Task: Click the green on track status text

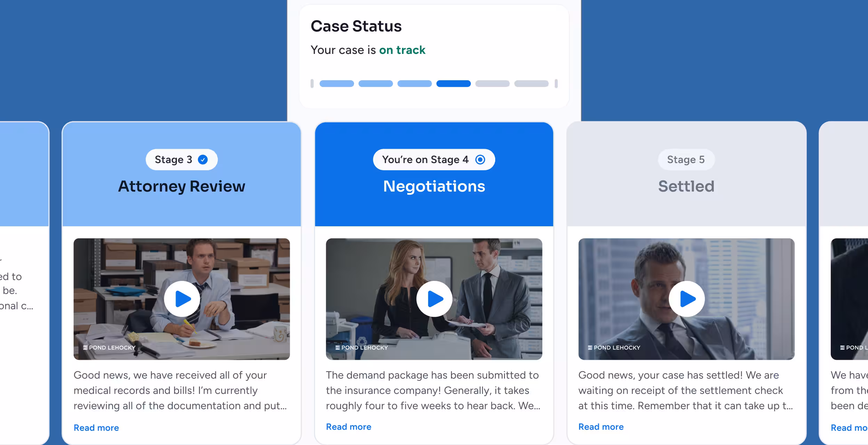Action: click(402, 50)
